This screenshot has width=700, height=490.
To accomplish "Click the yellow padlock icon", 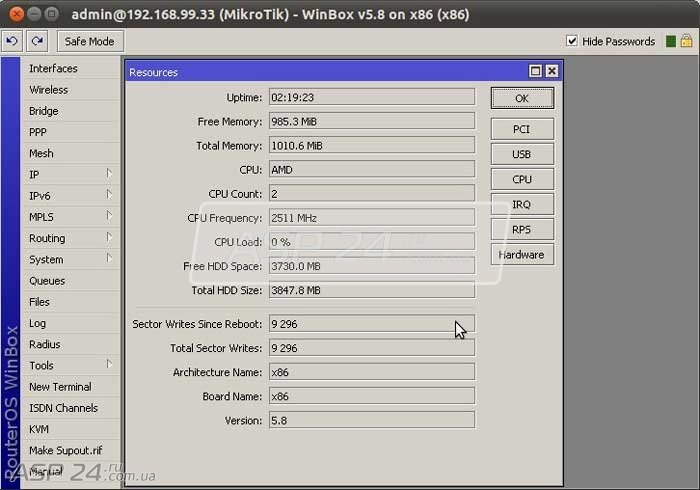I will (x=686, y=42).
